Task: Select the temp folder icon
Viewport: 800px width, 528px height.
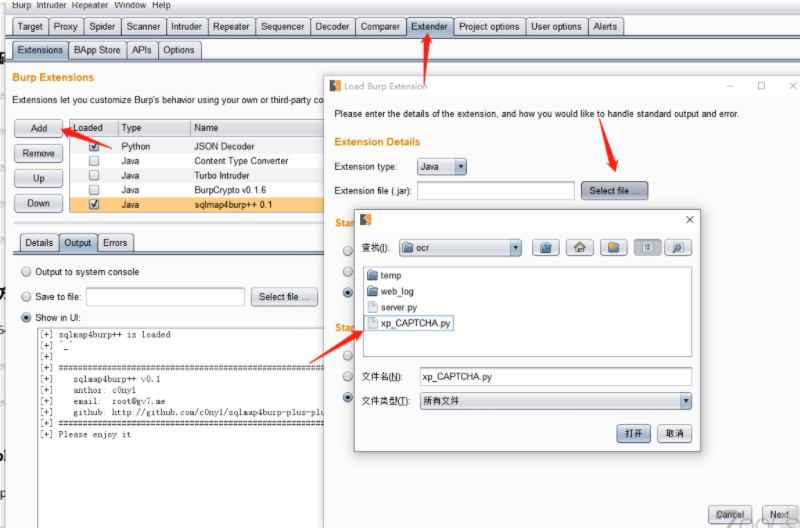Action: pos(372,275)
